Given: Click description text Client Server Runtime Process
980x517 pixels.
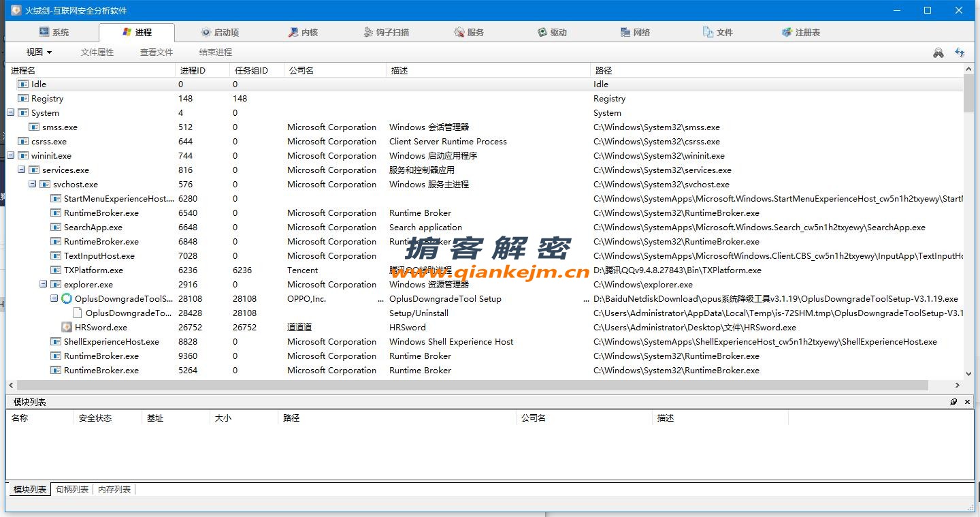Looking at the screenshot, I should tap(448, 142).
